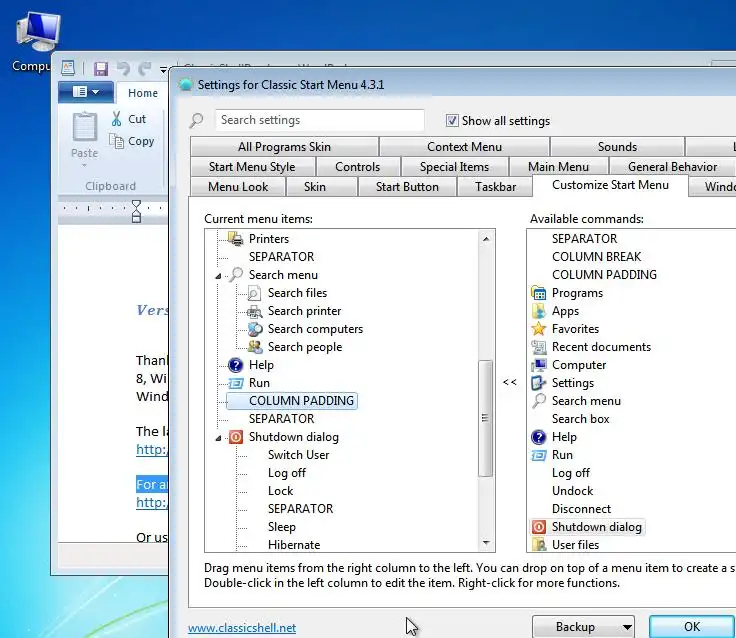Click the User files icon

point(539,545)
